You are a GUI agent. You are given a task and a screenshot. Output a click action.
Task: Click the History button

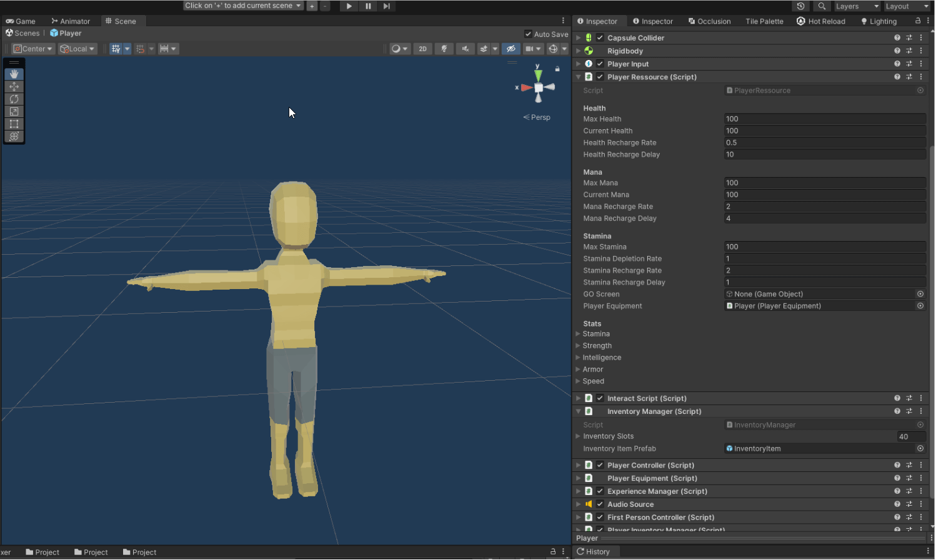[x=593, y=552]
